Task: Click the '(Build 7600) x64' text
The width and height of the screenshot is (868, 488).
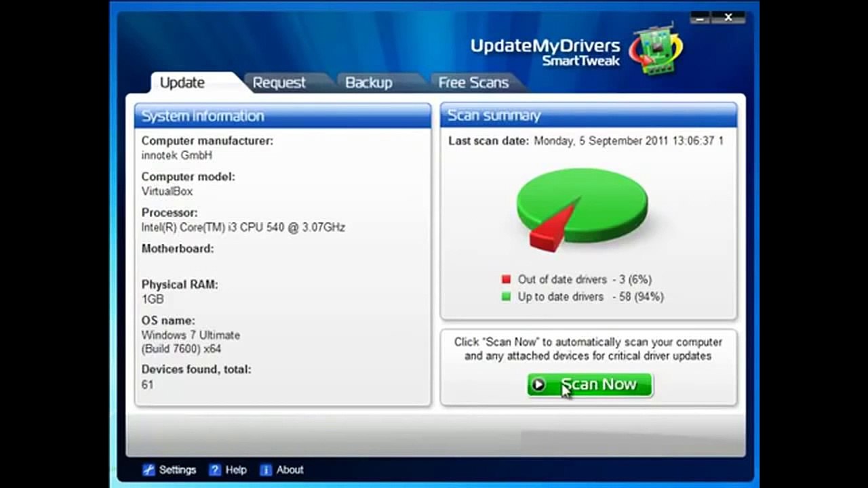Action: tap(181, 348)
